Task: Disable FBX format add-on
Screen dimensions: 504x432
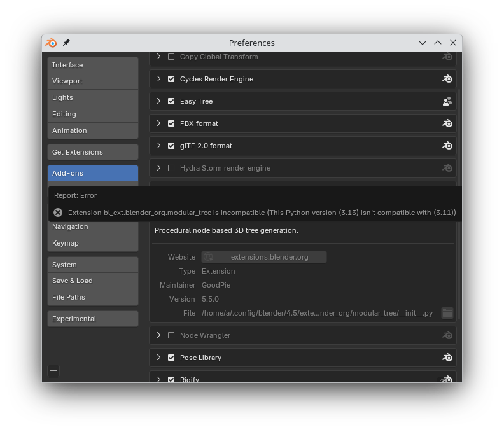Action: coord(171,123)
